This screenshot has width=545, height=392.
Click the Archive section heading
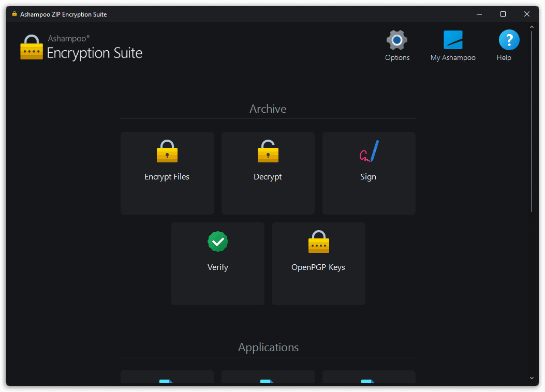[268, 109]
